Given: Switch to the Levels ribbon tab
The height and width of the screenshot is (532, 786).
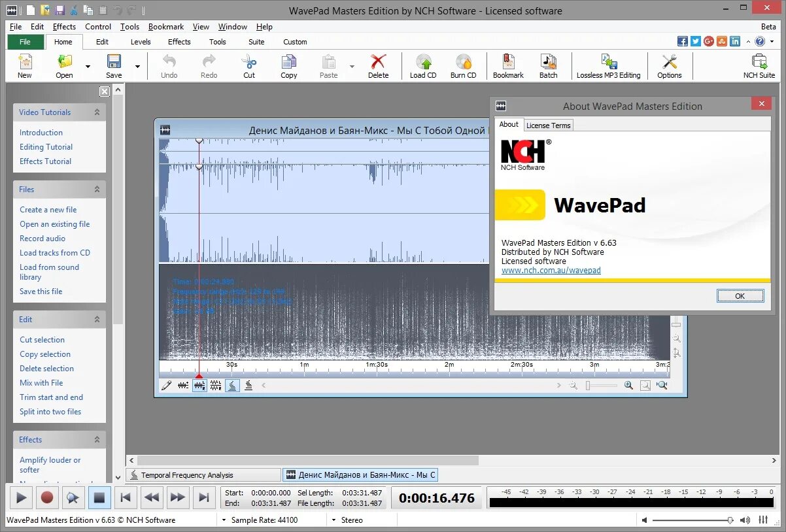Looking at the screenshot, I should tap(141, 42).
